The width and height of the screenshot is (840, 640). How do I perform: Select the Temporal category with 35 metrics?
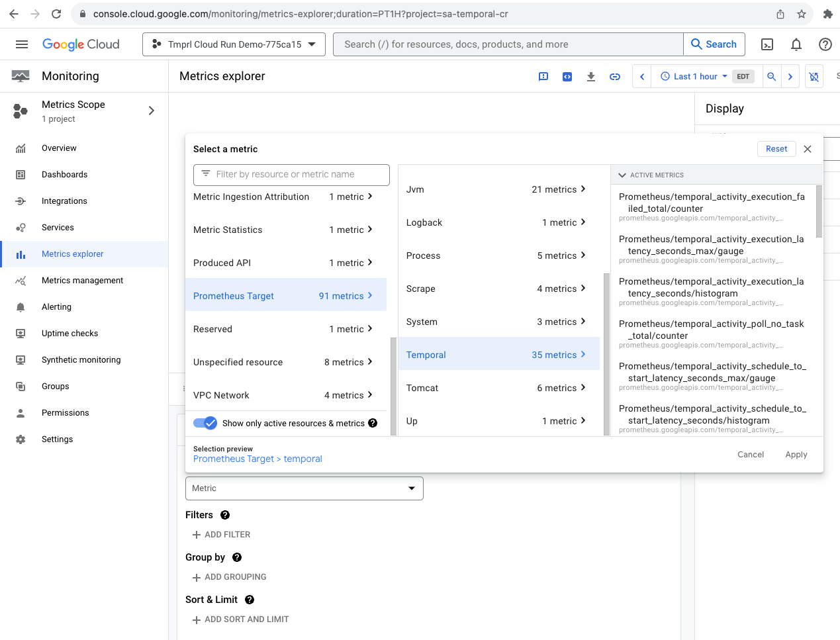tap(499, 355)
